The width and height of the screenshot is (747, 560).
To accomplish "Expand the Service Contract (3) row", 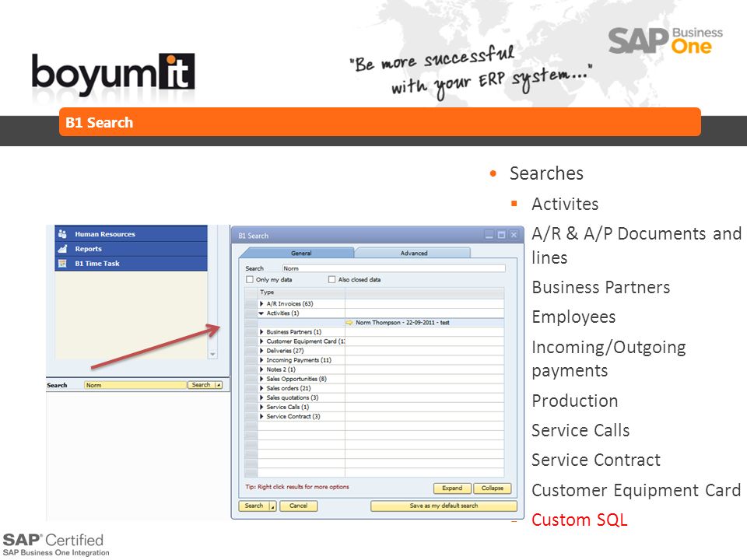I will pos(261,416).
